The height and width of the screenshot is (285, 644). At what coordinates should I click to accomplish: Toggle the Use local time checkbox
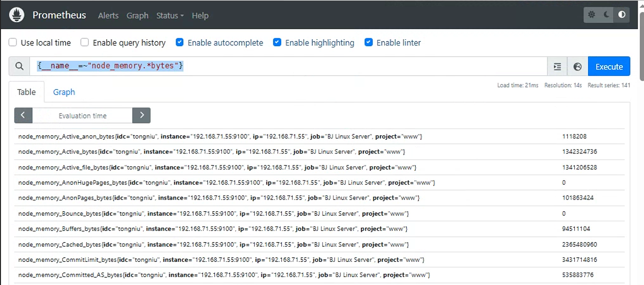pyautogui.click(x=13, y=43)
